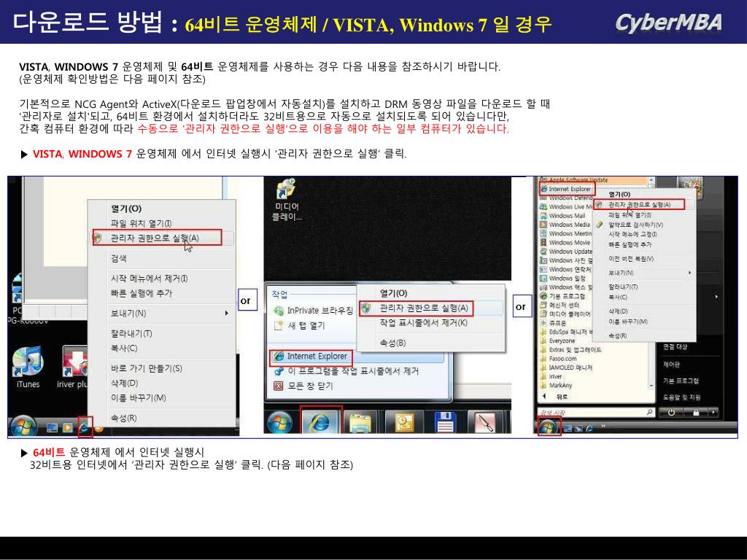Expand shutdown options arrow next to lock
Viewport: 747px width, 560px height.
point(713,413)
